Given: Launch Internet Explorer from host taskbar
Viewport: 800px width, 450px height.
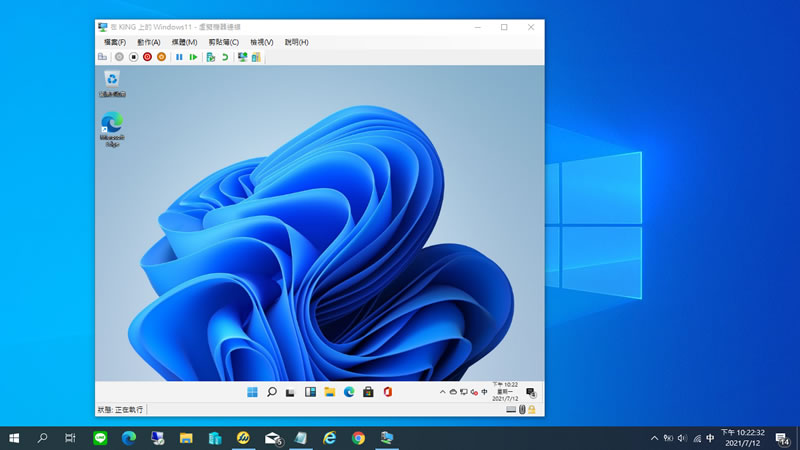Looking at the screenshot, I should point(330,438).
